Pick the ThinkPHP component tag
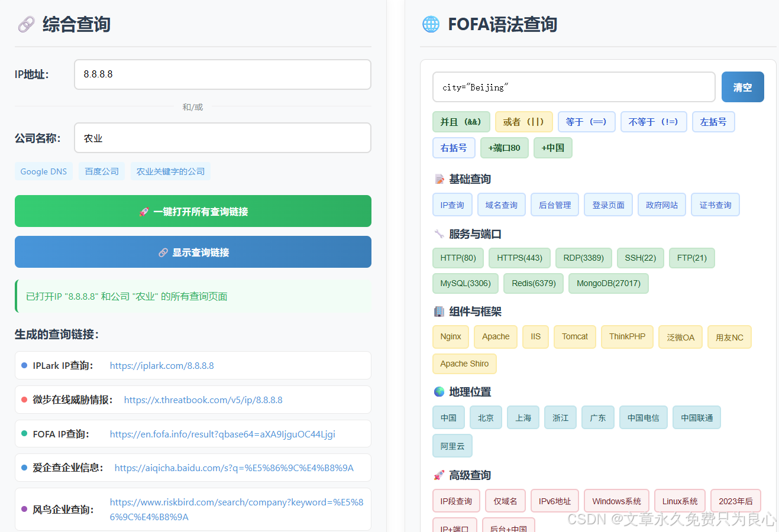 (628, 337)
